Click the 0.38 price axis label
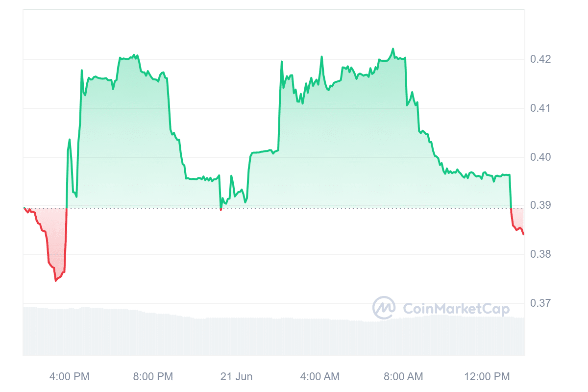 [540, 254]
